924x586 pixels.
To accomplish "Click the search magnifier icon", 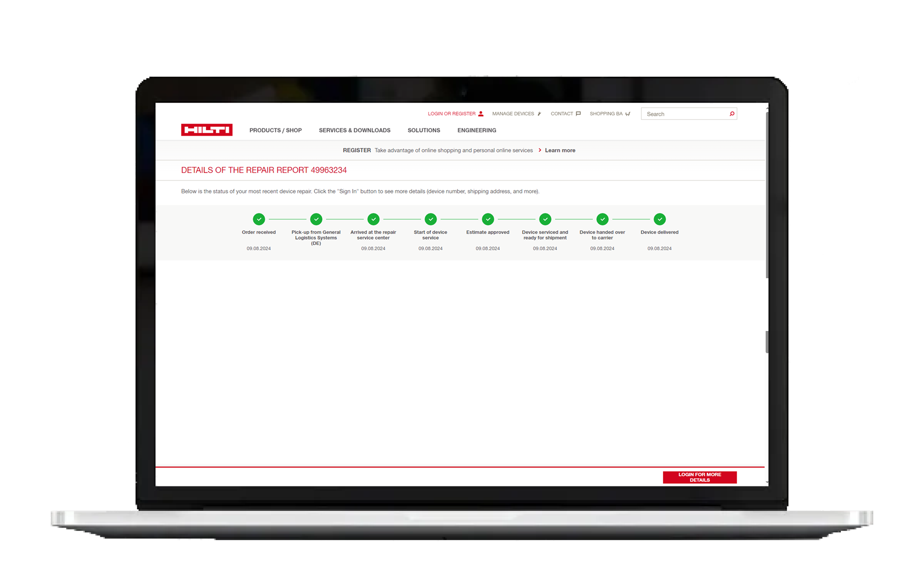I will [x=732, y=114].
